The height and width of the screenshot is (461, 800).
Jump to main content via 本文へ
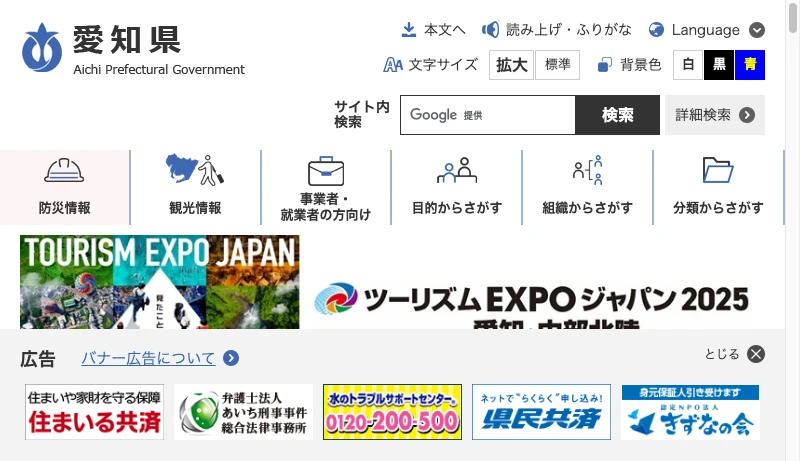[x=444, y=30]
